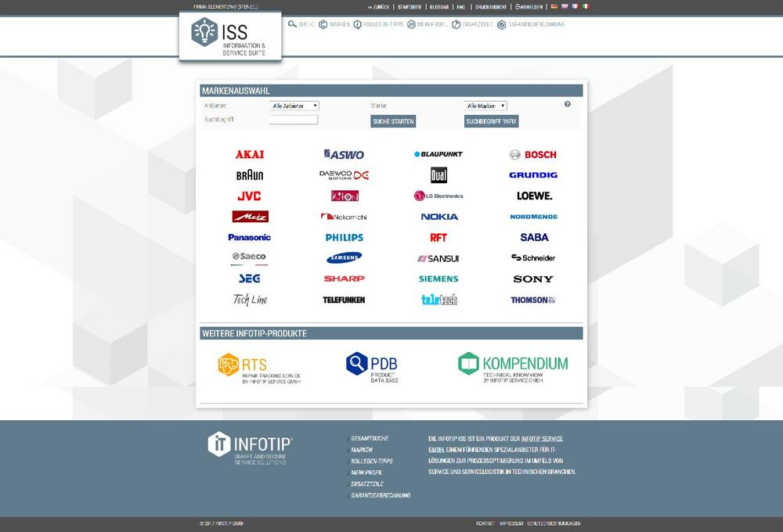The width and height of the screenshot is (783, 532).
Task: Click the help question mark icon
Action: click(x=567, y=104)
